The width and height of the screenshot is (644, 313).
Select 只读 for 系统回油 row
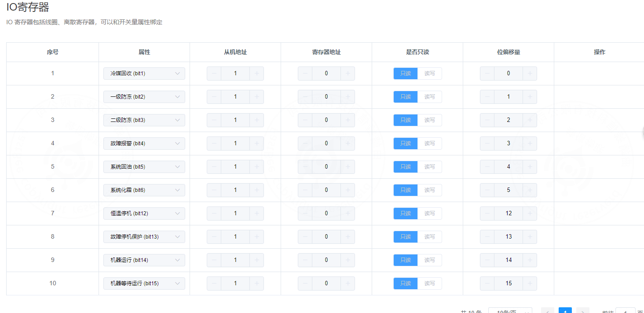pyautogui.click(x=406, y=167)
